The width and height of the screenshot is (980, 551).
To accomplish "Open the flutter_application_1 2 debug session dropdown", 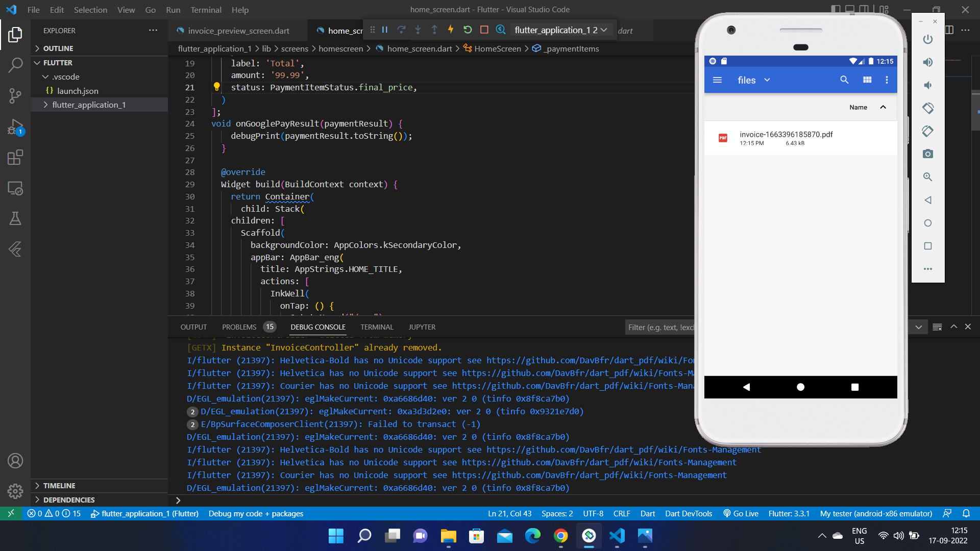I will pos(561,30).
